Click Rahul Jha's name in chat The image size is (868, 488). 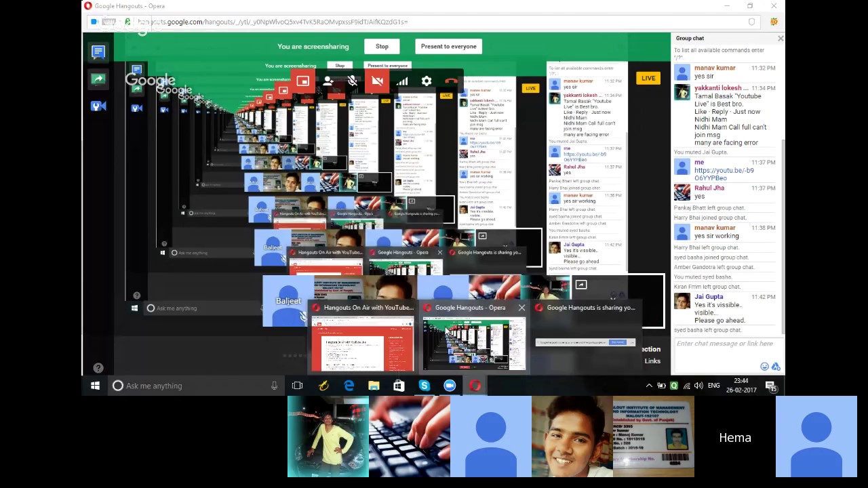tap(709, 188)
